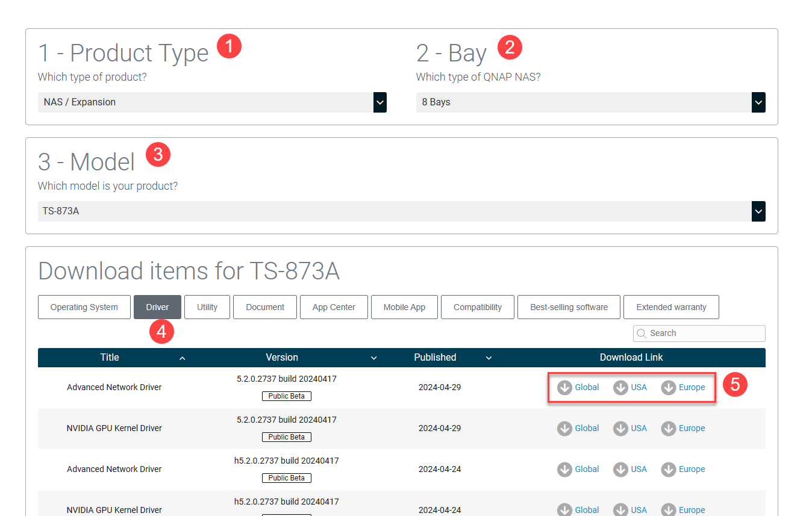This screenshot has width=812, height=516.
Task: Go to the Compatibility tab
Action: tap(477, 307)
